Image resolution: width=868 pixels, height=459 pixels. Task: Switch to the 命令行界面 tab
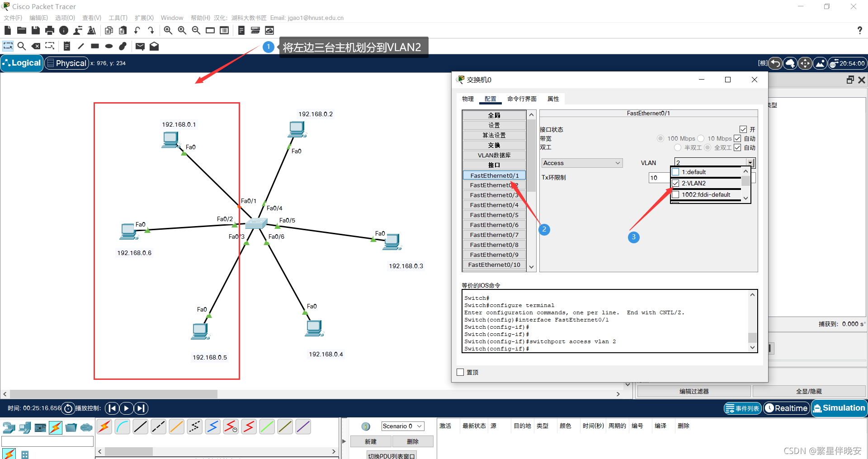tap(522, 99)
